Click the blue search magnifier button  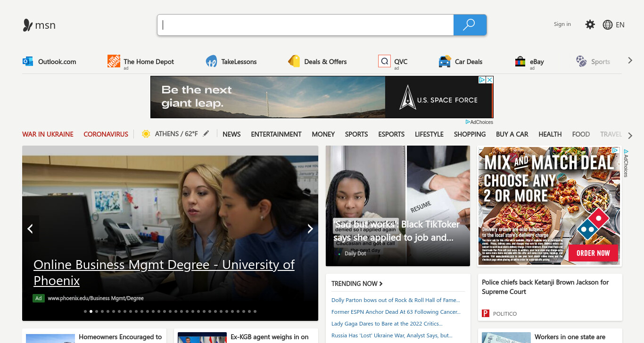[x=470, y=25]
